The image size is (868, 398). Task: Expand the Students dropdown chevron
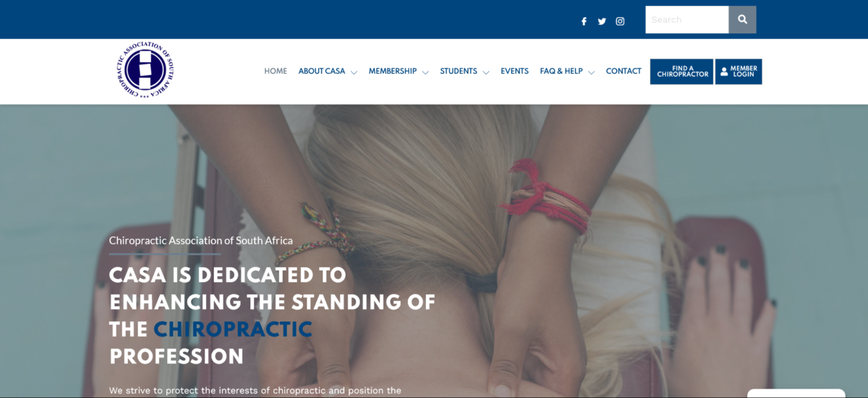pyautogui.click(x=485, y=72)
